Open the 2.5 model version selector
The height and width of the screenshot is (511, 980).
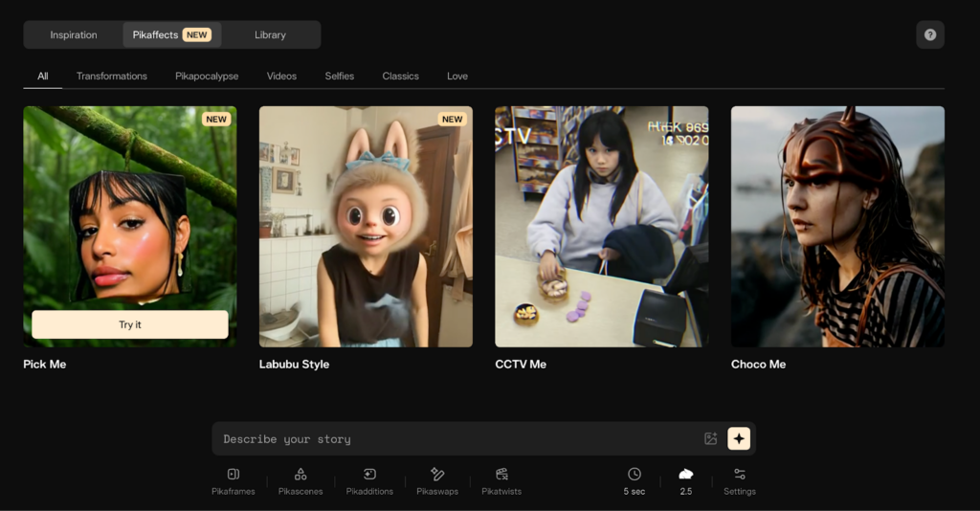coord(685,481)
